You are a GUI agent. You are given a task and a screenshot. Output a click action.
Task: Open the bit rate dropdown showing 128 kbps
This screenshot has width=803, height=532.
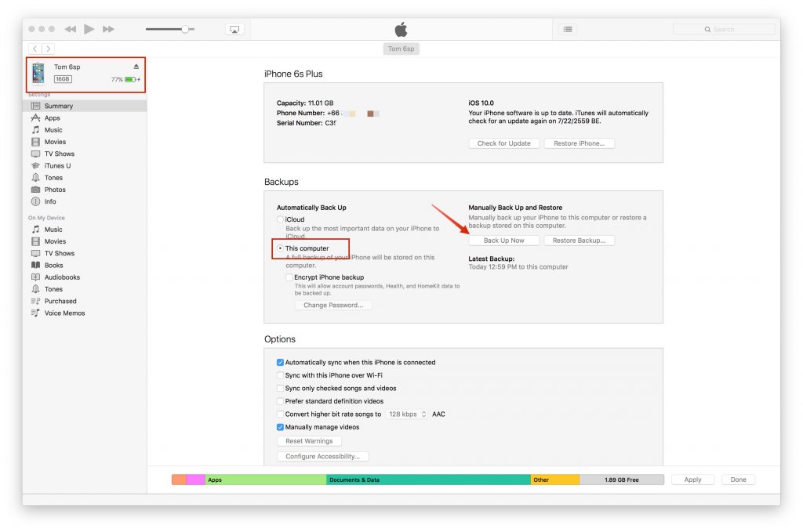coord(406,414)
